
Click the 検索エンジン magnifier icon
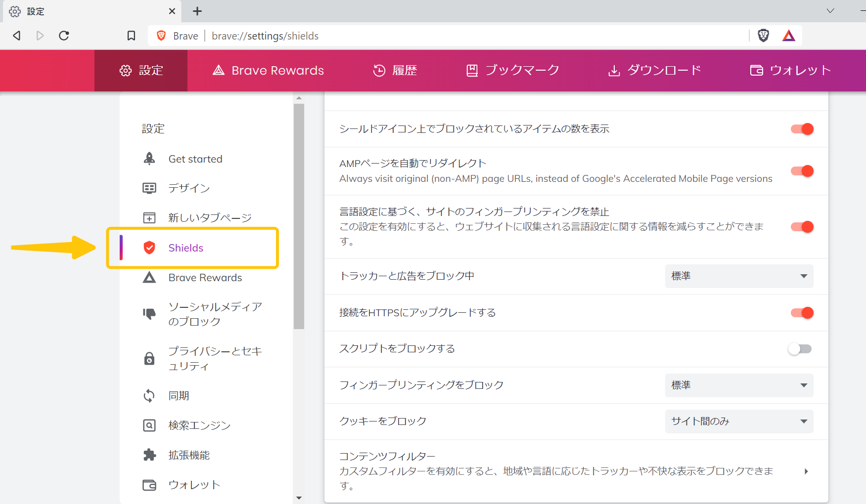pos(149,425)
